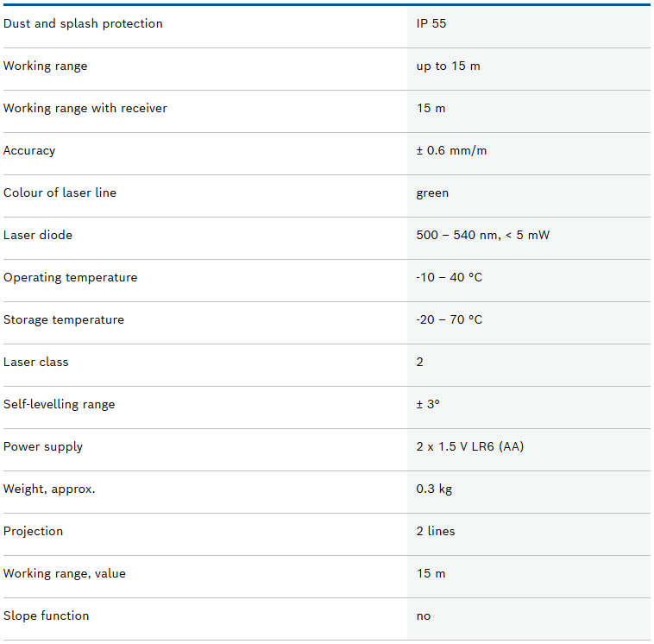Select the "2 lines" projection value
This screenshot has width=654, height=644.
[x=436, y=531]
